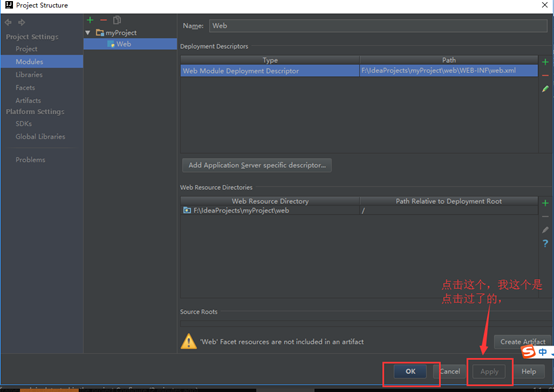Open the Artifacts settings section
The width and height of the screenshot is (554, 392).
[x=28, y=100]
